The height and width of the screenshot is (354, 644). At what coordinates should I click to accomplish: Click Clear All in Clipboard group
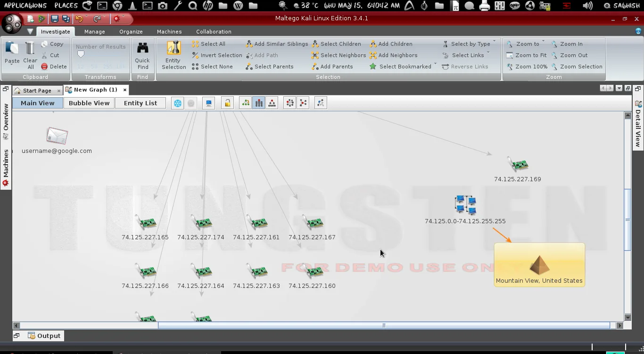(x=30, y=55)
